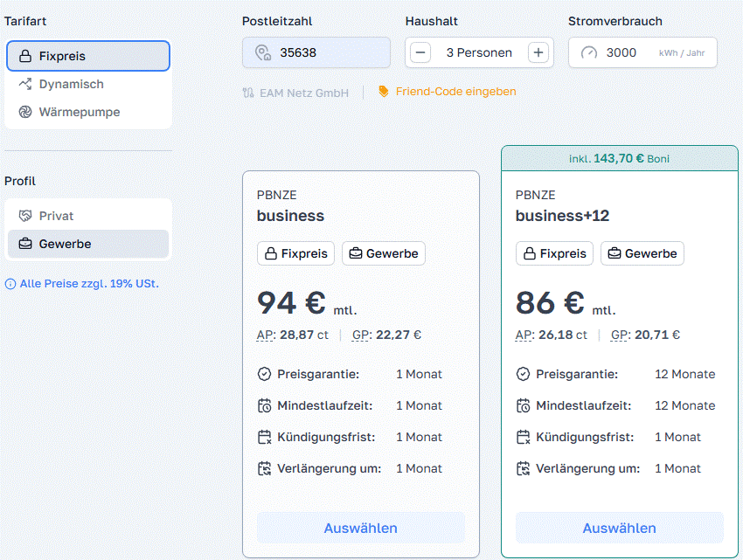This screenshot has width=743, height=560.
Task: Decrease household persons with minus button
Action: click(420, 52)
